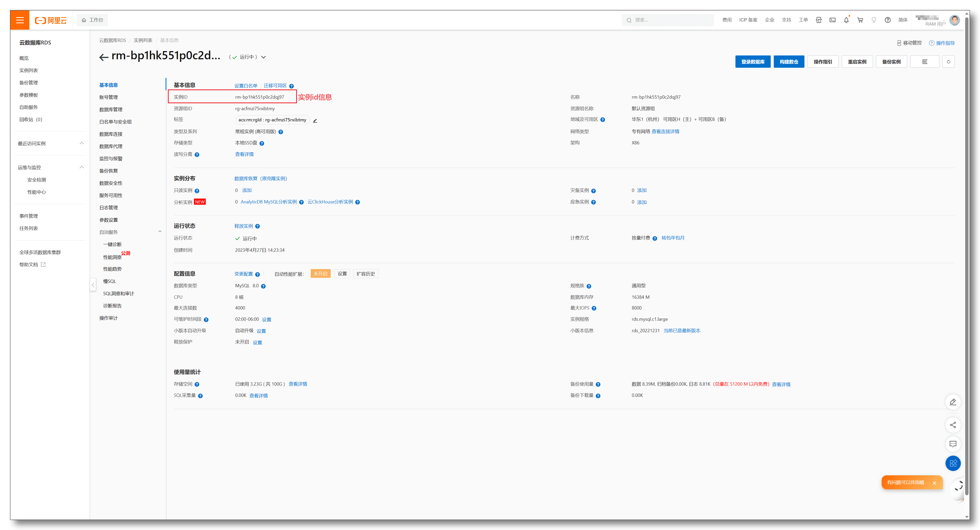This screenshot has height=530, width=980.
Task: Open the Cloud Shell terminal icon
Action: coord(832,20)
